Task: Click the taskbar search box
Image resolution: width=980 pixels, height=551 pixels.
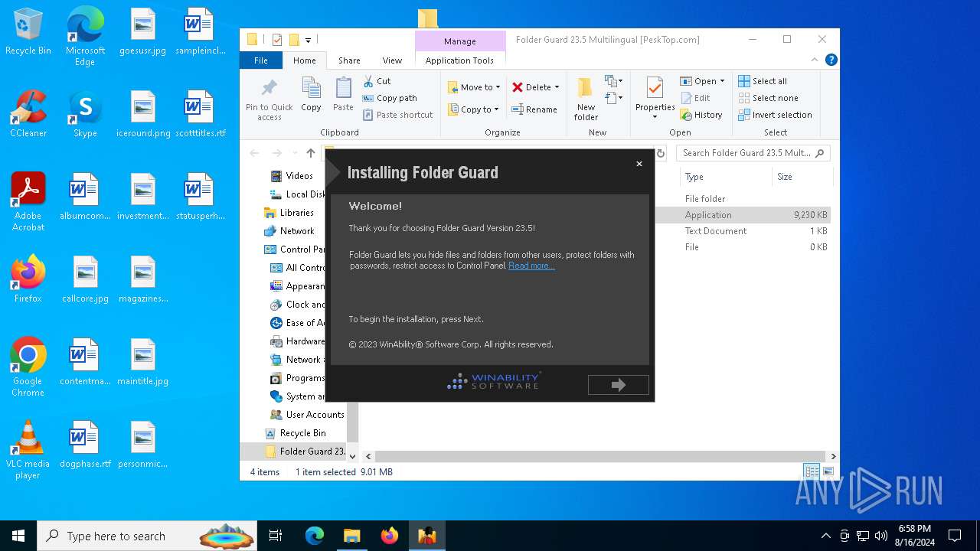Action: (148, 536)
